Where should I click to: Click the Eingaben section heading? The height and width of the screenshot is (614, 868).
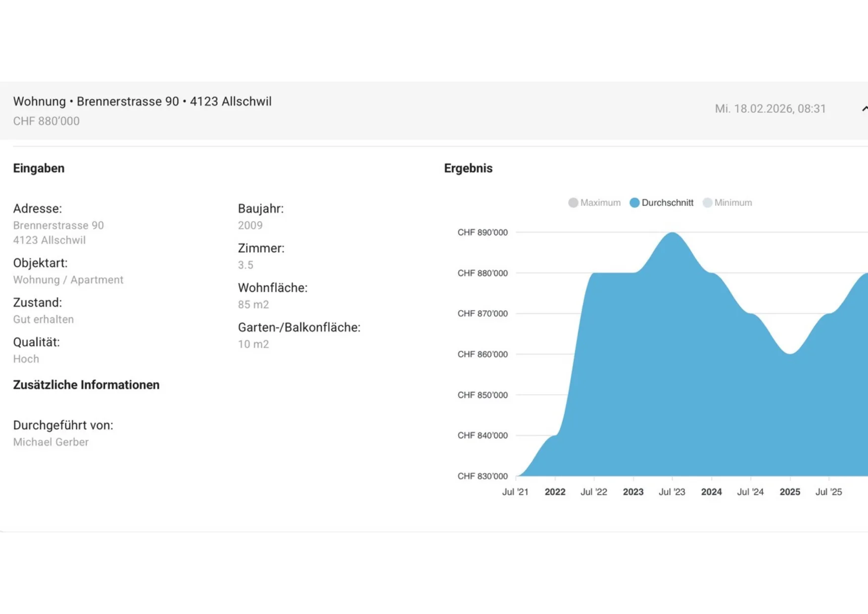[39, 168]
